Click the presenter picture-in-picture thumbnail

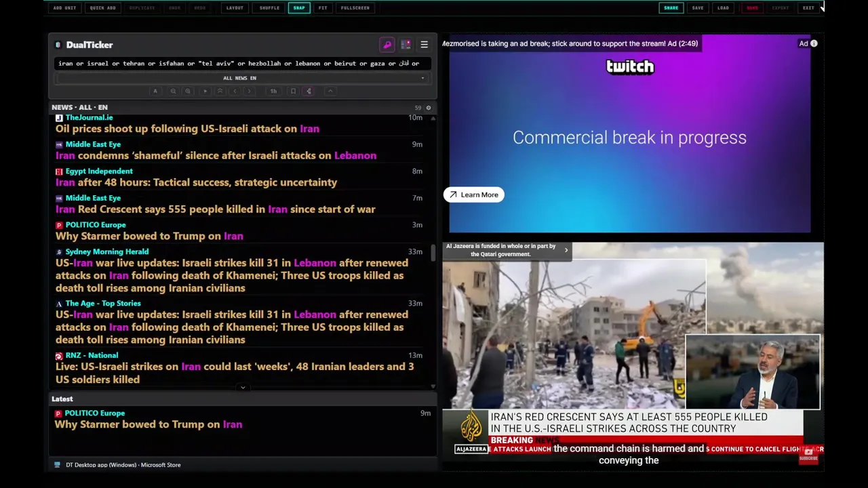pyautogui.click(x=753, y=372)
